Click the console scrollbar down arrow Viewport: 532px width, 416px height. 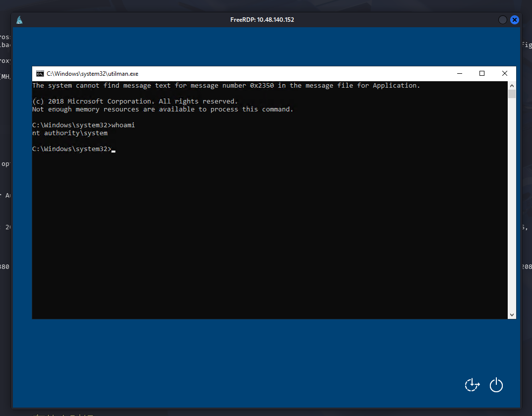click(512, 314)
